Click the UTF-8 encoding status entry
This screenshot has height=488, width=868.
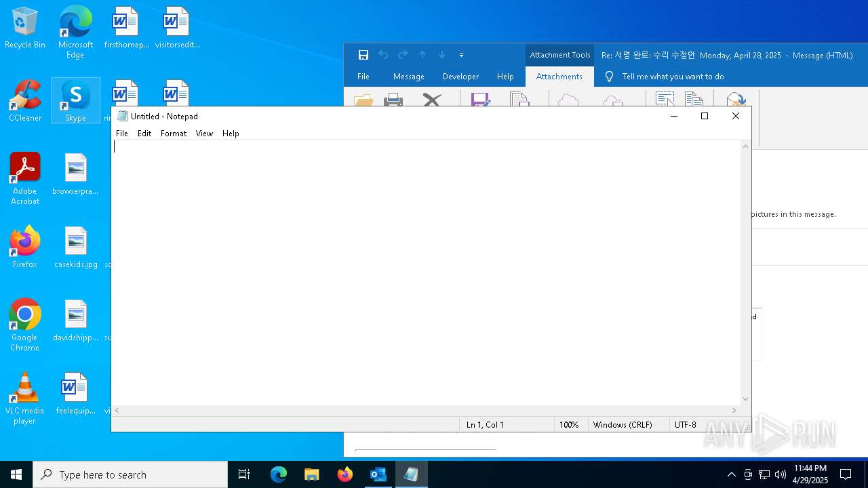pyautogui.click(x=686, y=425)
